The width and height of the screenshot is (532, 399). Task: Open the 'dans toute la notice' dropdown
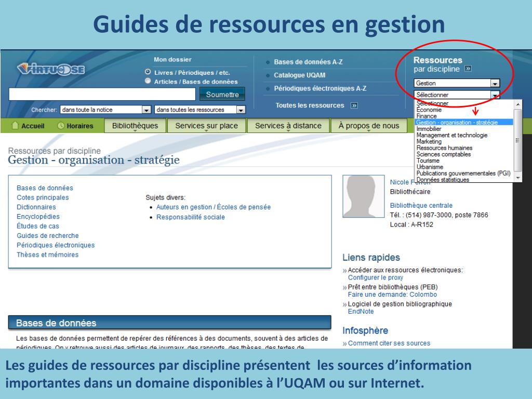(105, 110)
